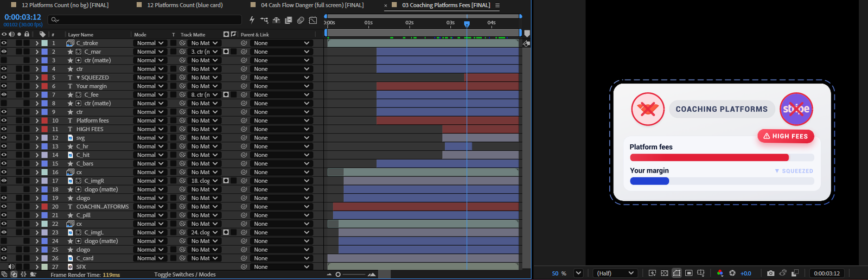Click Toggle Switches / Modes button
Screen dimensions: 868x280
pos(185,275)
